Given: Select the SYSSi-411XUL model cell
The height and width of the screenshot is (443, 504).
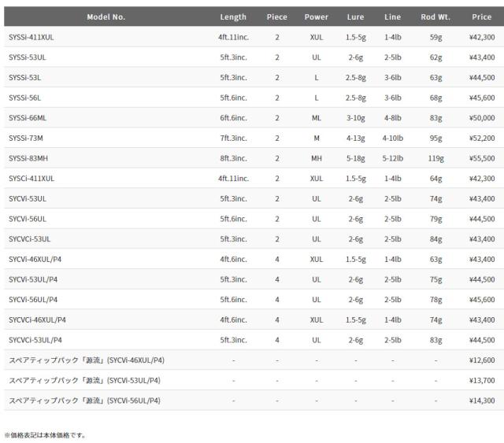Looking at the screenshot, I should [x=31, y=37].
